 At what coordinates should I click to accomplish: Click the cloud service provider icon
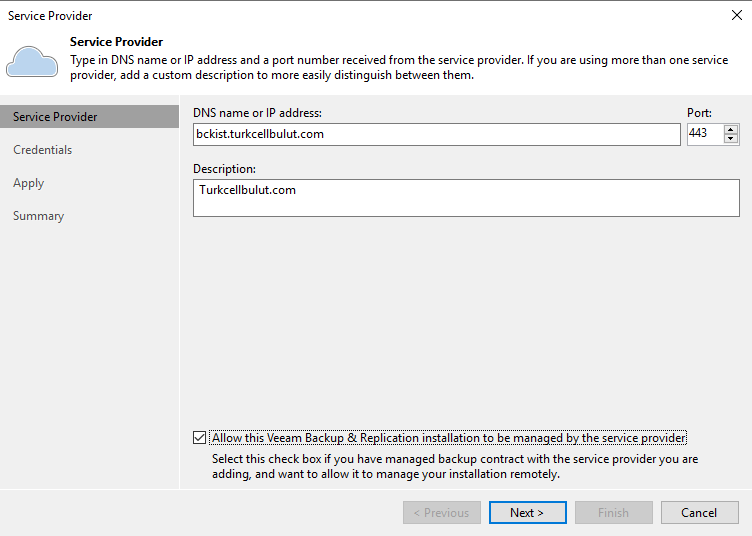32,61
